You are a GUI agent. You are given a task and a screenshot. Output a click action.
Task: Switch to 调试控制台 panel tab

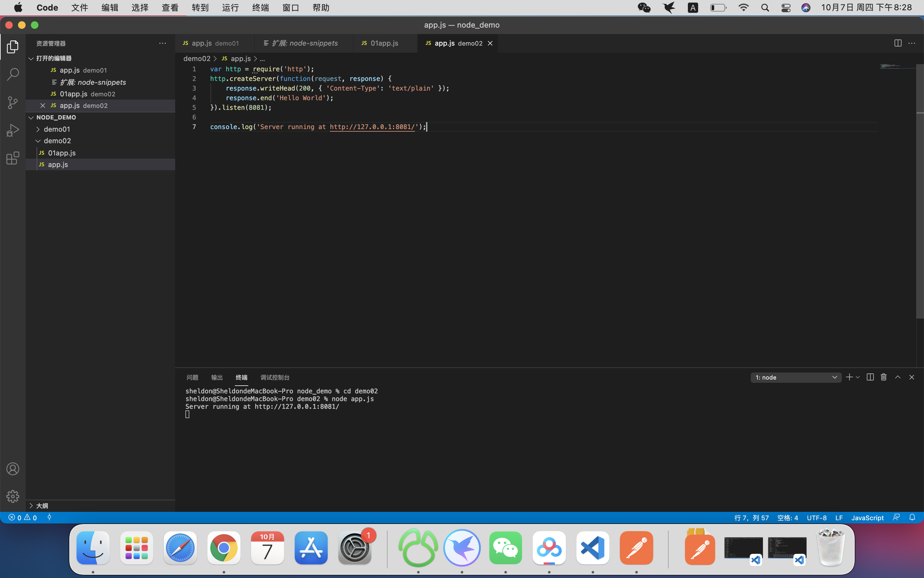[275, 377]
